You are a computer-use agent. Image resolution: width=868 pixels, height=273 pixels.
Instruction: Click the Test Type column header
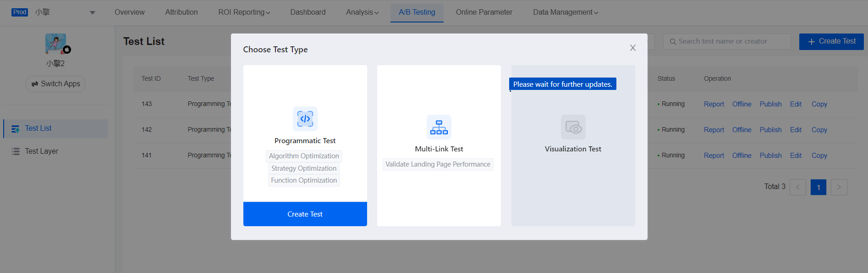(201, 79)
